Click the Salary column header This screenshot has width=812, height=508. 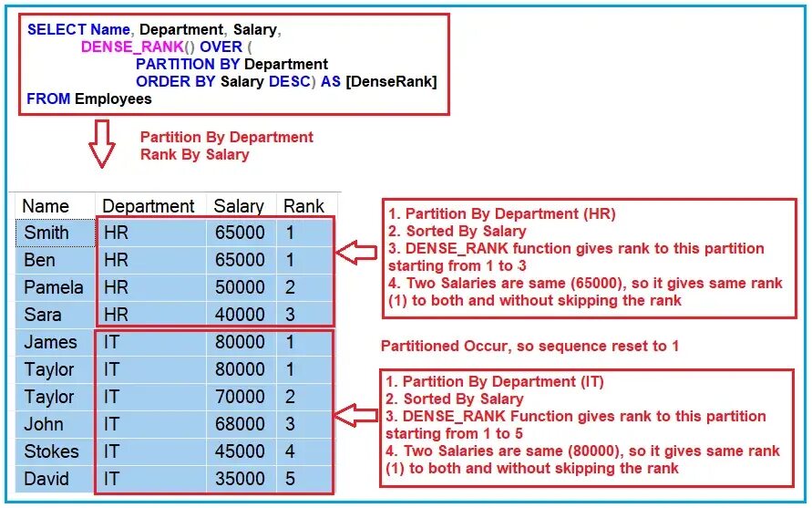(242, 206)
